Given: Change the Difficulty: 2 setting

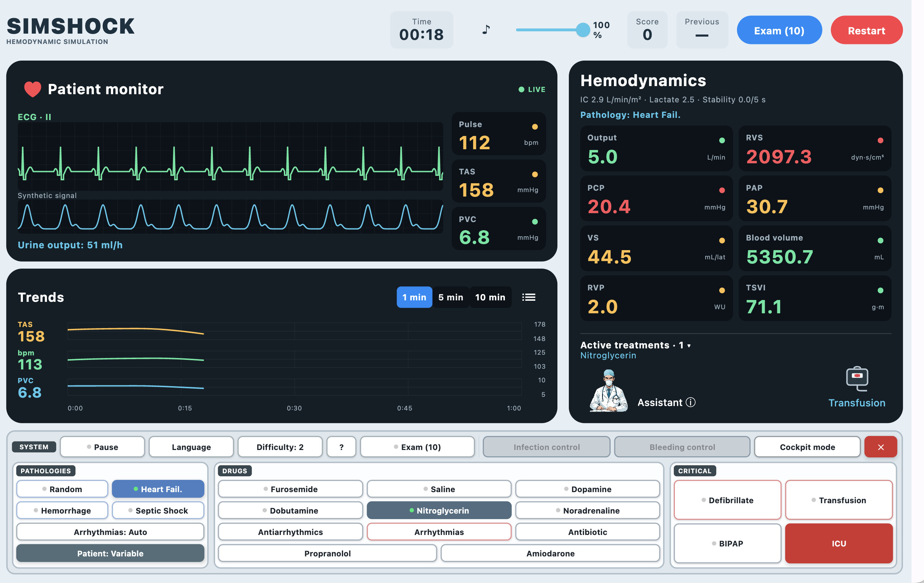Looking at the screenshot, I should pos(280,447).
